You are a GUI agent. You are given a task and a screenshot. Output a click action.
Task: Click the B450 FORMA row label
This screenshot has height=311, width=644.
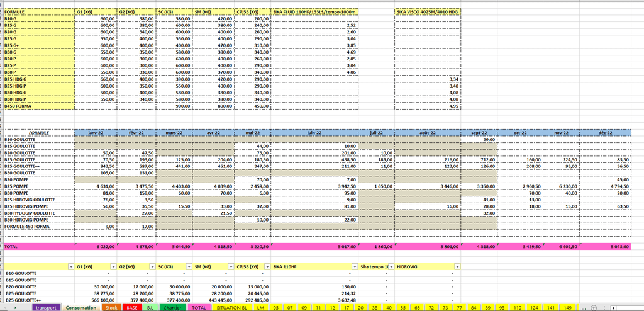[39, 106]
